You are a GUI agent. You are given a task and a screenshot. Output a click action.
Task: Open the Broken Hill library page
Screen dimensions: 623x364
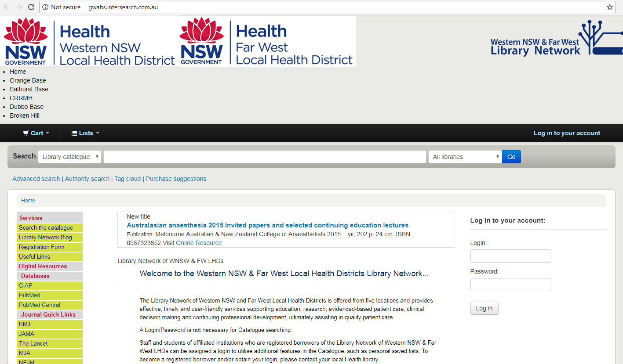pos(25,115)
